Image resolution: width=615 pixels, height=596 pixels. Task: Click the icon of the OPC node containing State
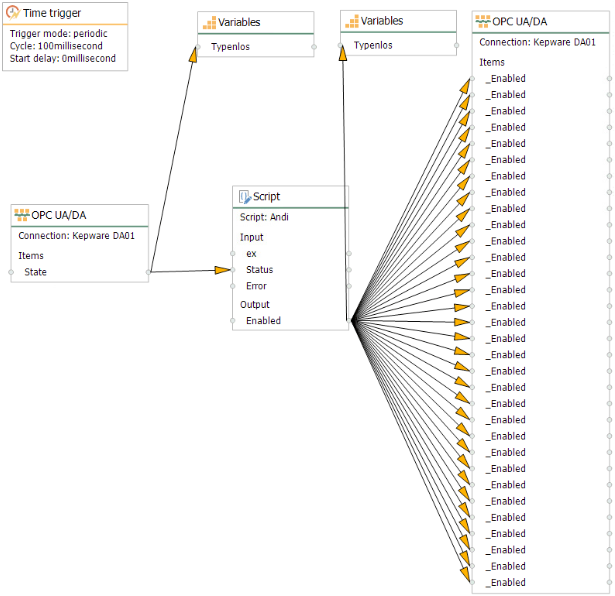click(24, 215)
